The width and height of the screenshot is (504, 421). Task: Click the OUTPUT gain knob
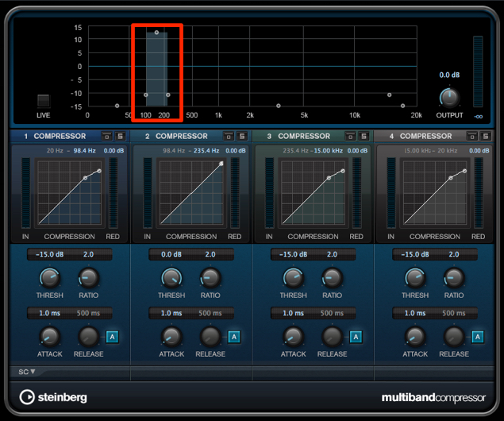click(x=449, y=98)
